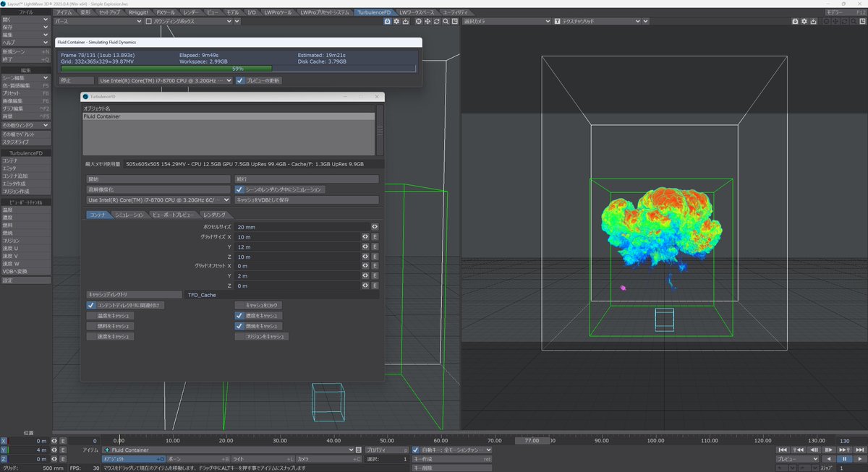The height and width of the screenshot is (472, 868).
Task: Click the camera snapshot icon in left viewport
Action: coord(388,22)
